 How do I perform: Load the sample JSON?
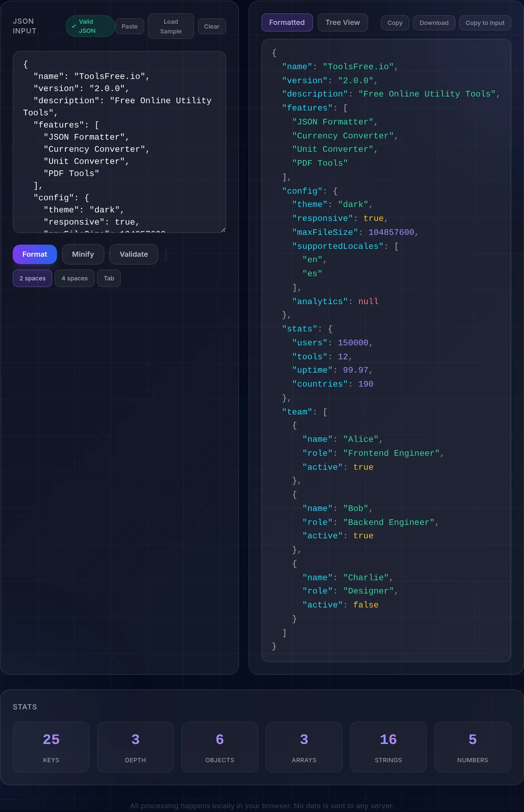(x=171, y=26)
